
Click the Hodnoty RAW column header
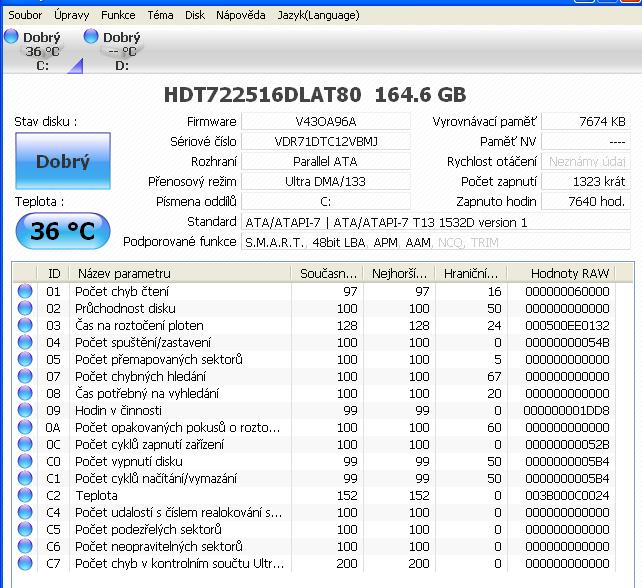pyautogui.click(x=561, y=274)
